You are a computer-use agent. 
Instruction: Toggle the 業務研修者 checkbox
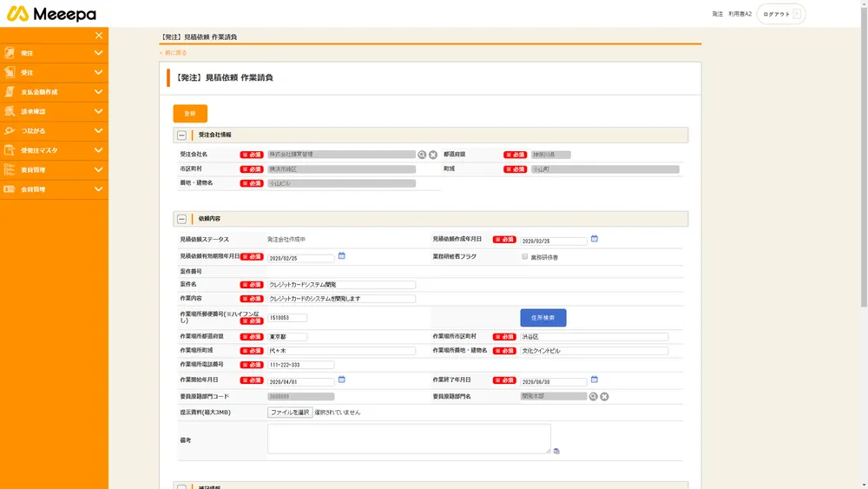pyautogui.click(x=524, y=256)
